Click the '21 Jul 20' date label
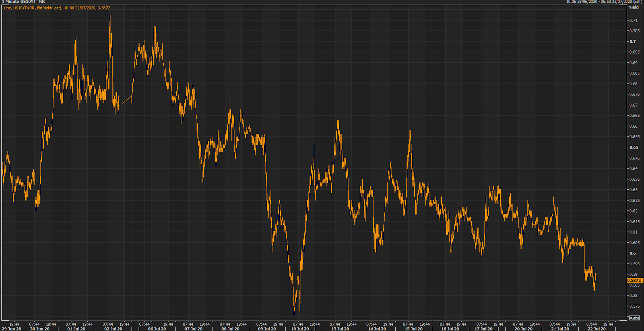The image size is (644, 331). tap(560, 329)
